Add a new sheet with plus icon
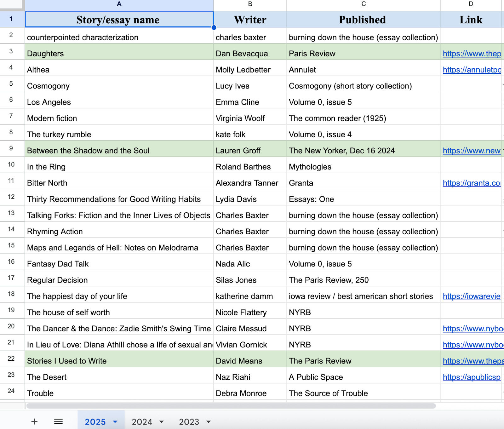 tap(35, 421)
